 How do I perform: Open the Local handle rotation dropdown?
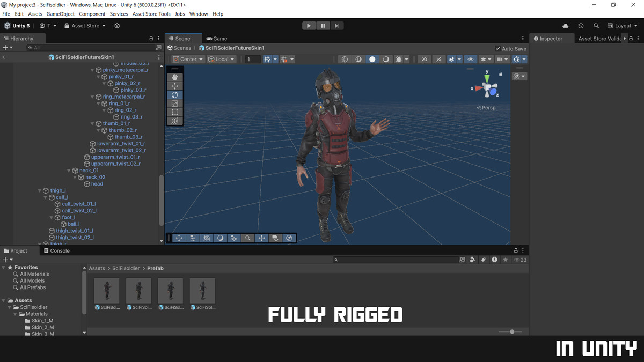coord(222,60)
